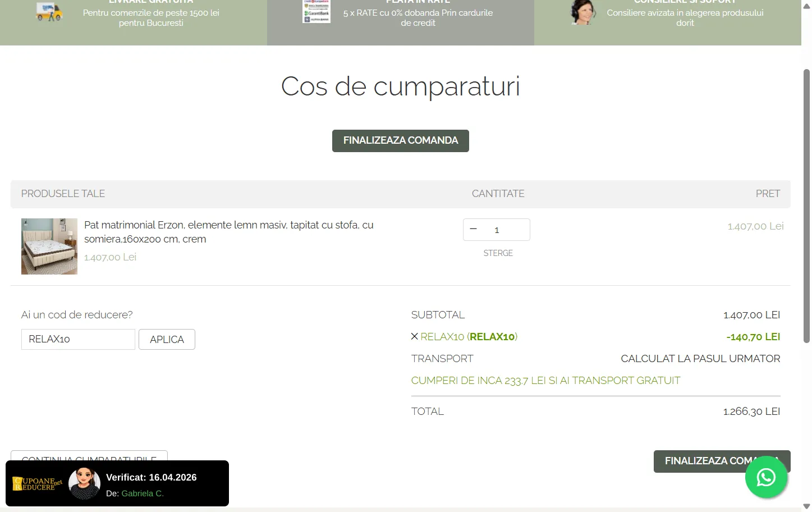Viewport: 812px width, 512px height.
Task: Click the delivery truck icon
Action: (x=49, y=12)
